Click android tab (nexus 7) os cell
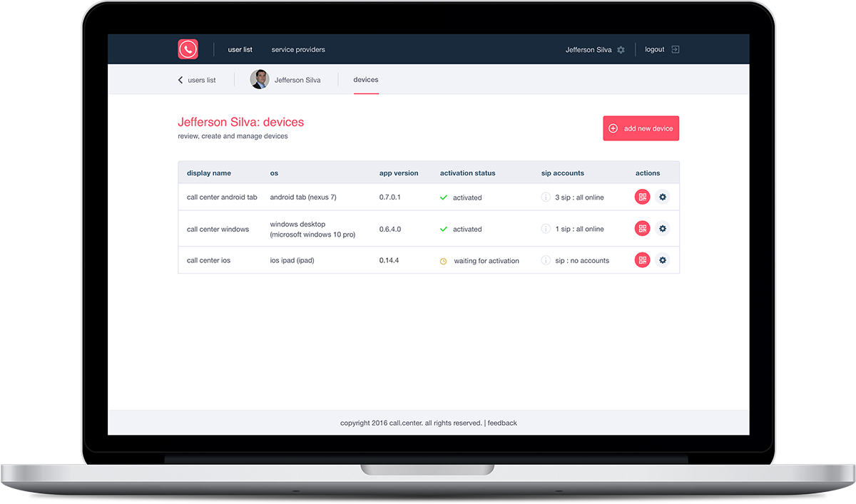The image size is (856, 504). (303, 197)
